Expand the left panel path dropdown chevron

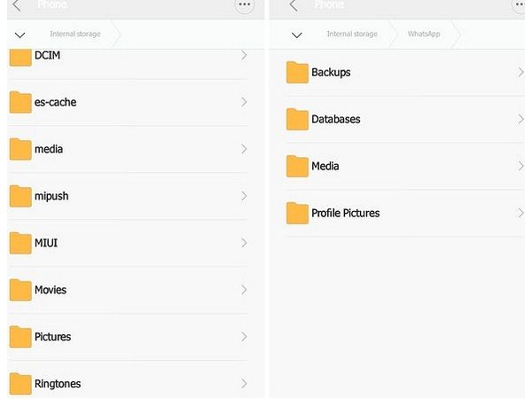coord(20,35)
